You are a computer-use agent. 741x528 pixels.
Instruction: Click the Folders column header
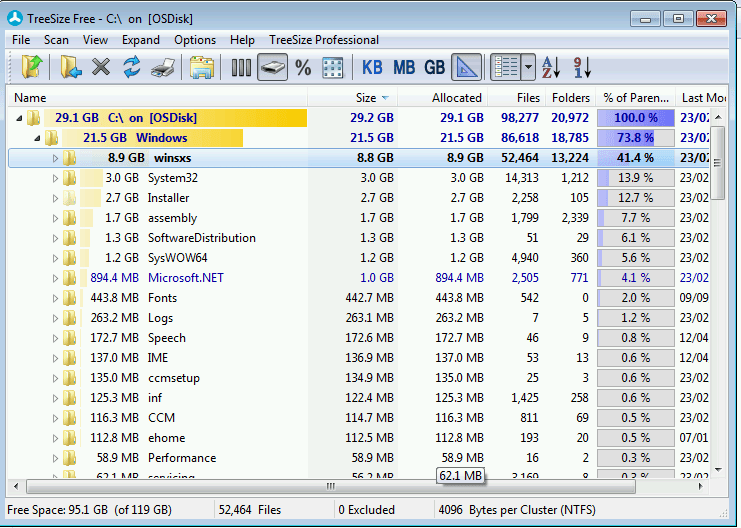coord(570,98)
